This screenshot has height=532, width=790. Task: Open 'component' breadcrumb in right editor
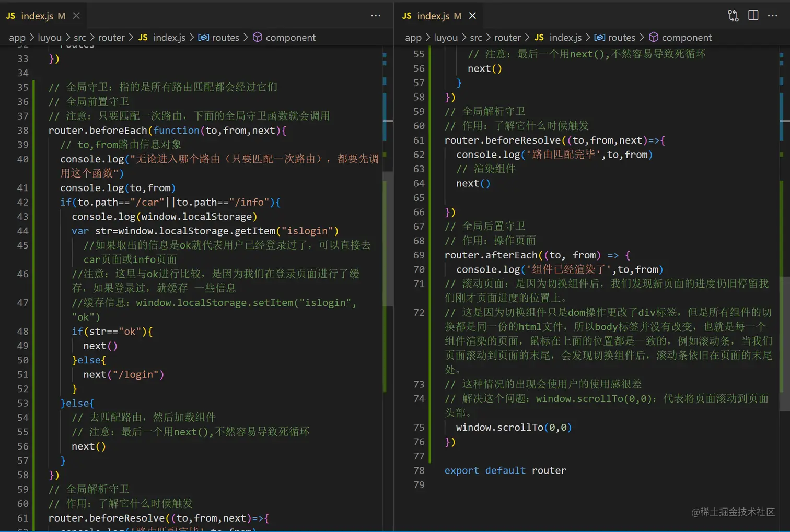click(x=687, y=38)
